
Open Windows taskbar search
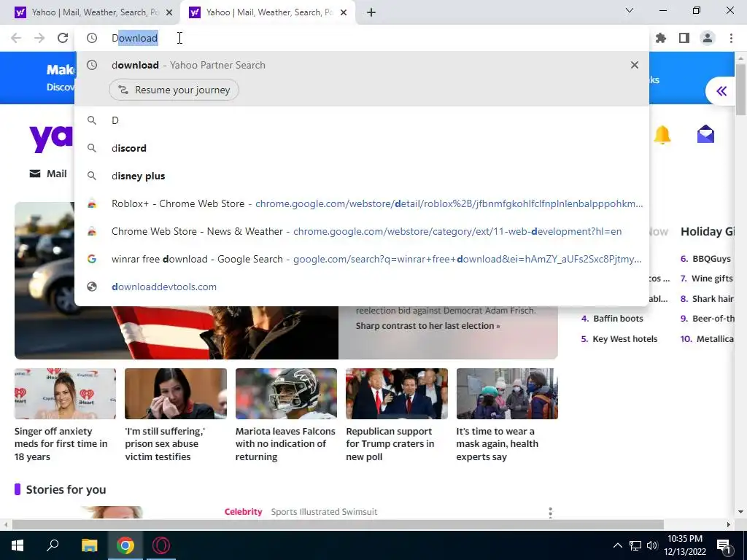coord(53,545)
